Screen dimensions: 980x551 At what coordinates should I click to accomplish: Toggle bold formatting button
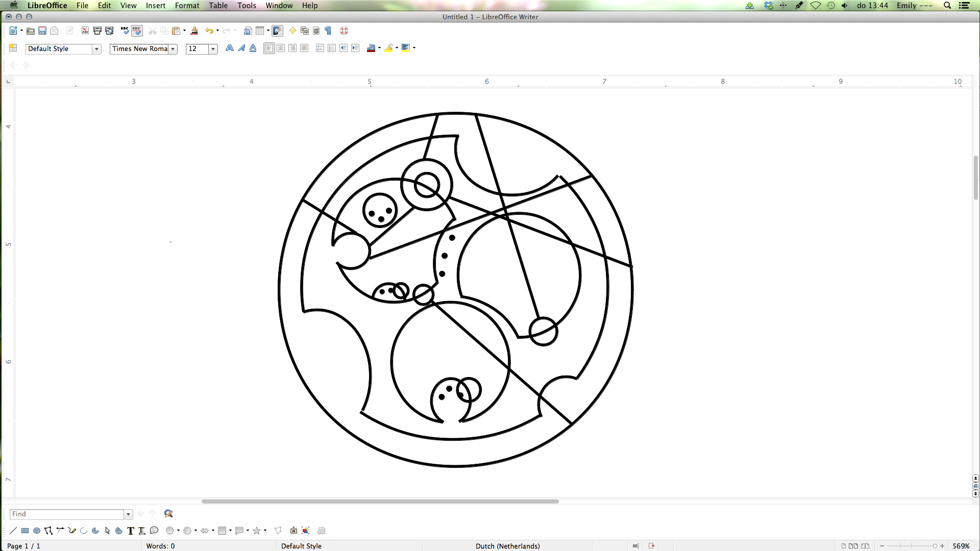(x=229, y=48)
